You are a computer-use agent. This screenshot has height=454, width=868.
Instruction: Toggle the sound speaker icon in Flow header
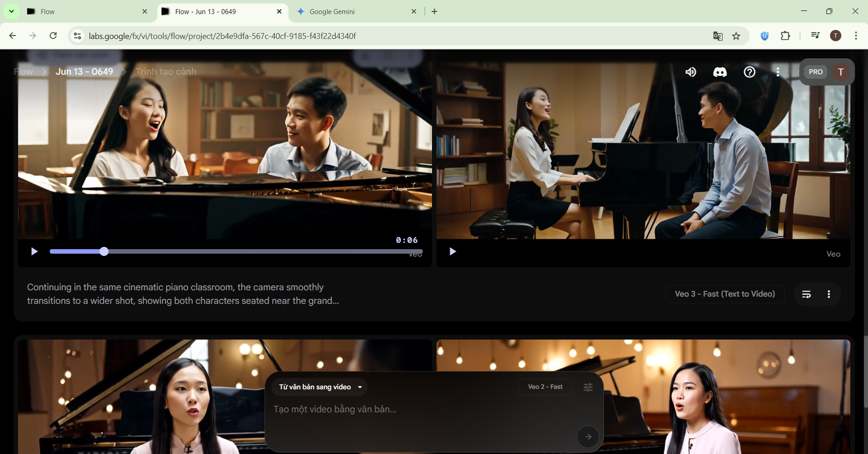(691, 72)
